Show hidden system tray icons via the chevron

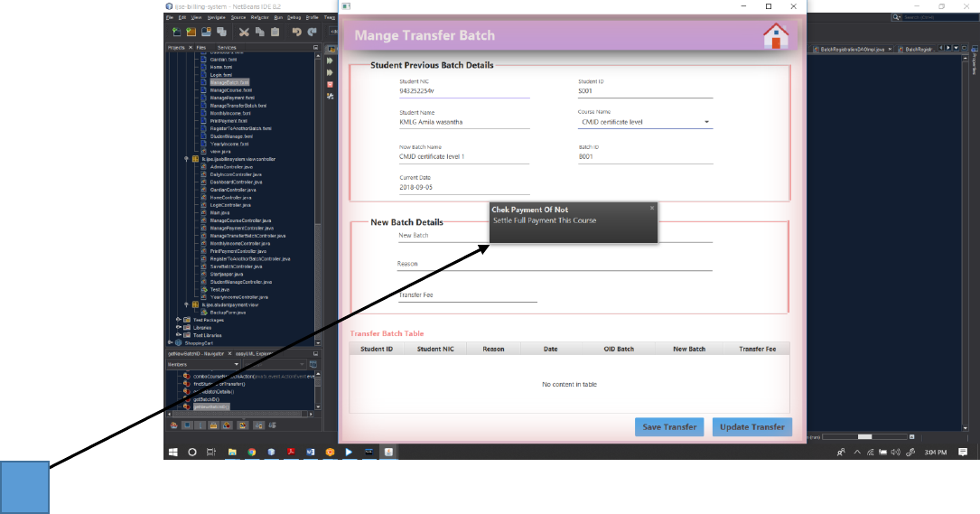point(857,452)
